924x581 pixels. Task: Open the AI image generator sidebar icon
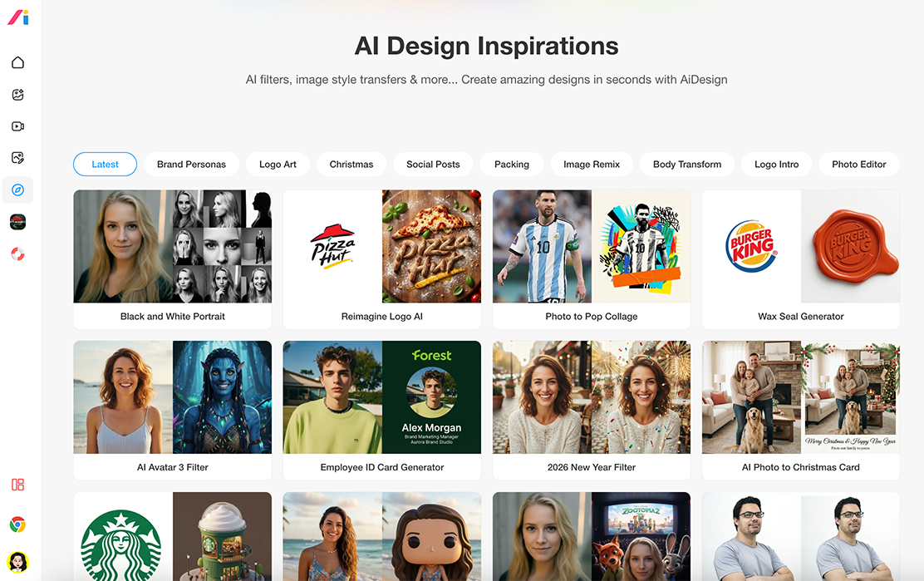(x=17, y=94)
